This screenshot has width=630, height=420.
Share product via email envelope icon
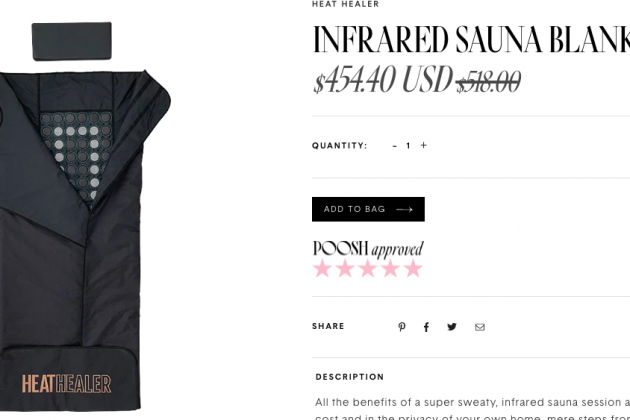click(480, 327)
